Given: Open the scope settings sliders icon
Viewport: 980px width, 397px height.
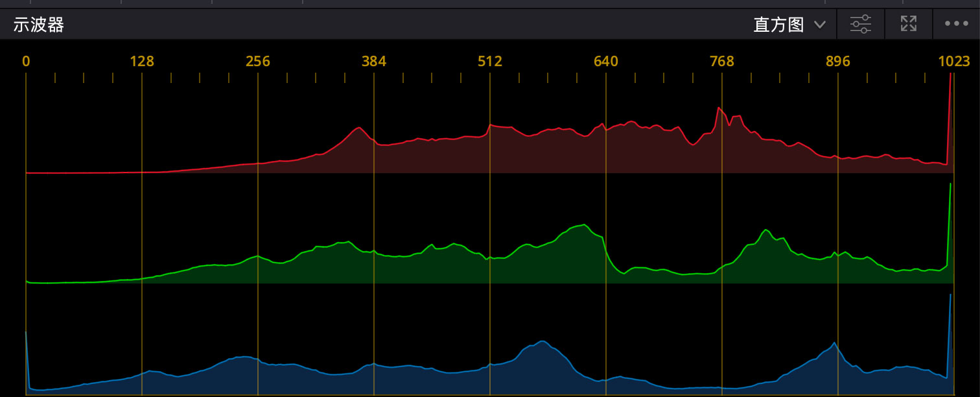Looking at the screenshot, I should click(861, 25).
